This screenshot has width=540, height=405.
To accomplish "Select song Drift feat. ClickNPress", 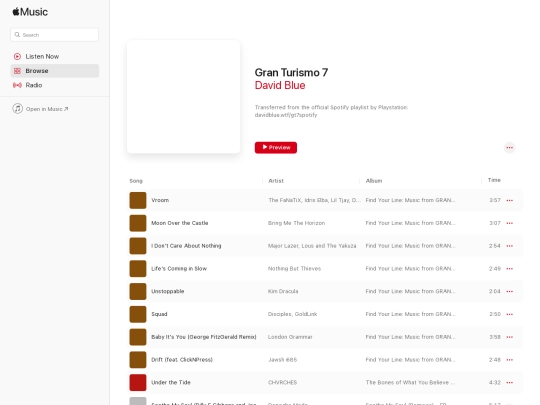I will pos(182,360).
